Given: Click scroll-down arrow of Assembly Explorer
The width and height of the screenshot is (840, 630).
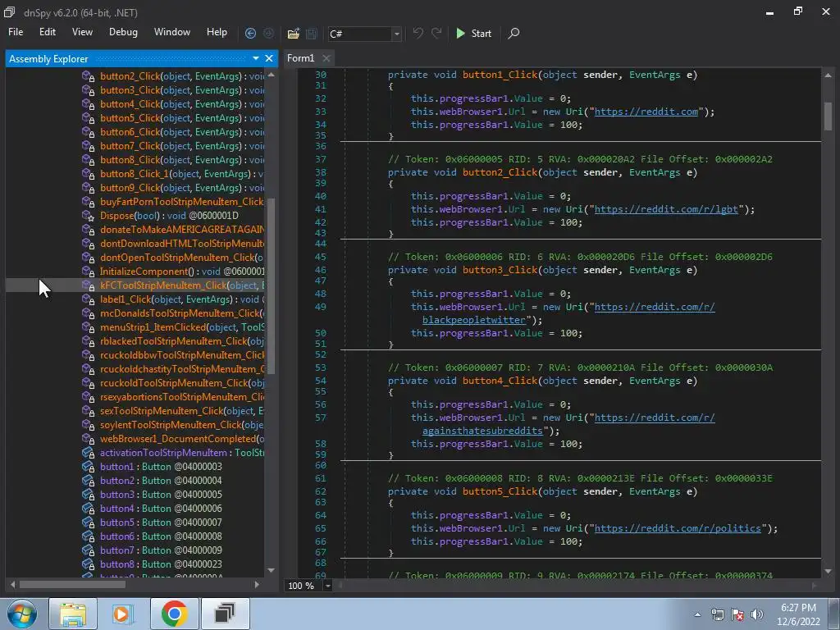Looking at the screenshot, I should point(271,570).
